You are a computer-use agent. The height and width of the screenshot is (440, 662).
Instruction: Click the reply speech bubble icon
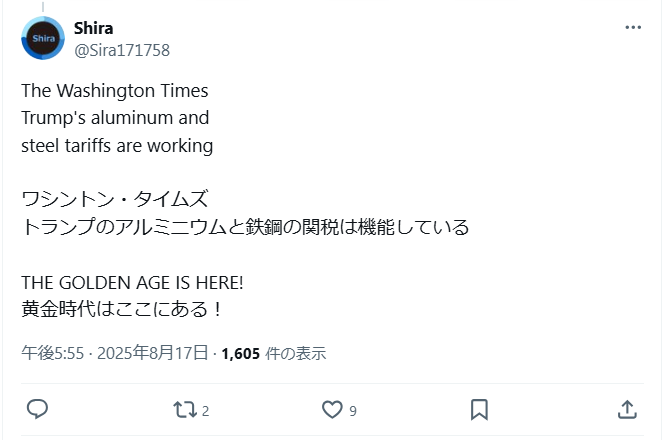point(38,409)
